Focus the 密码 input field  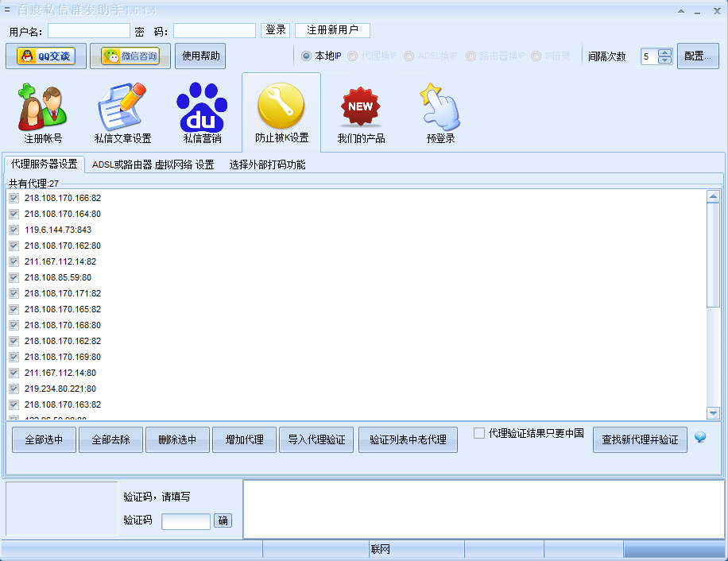coord(215,31)
